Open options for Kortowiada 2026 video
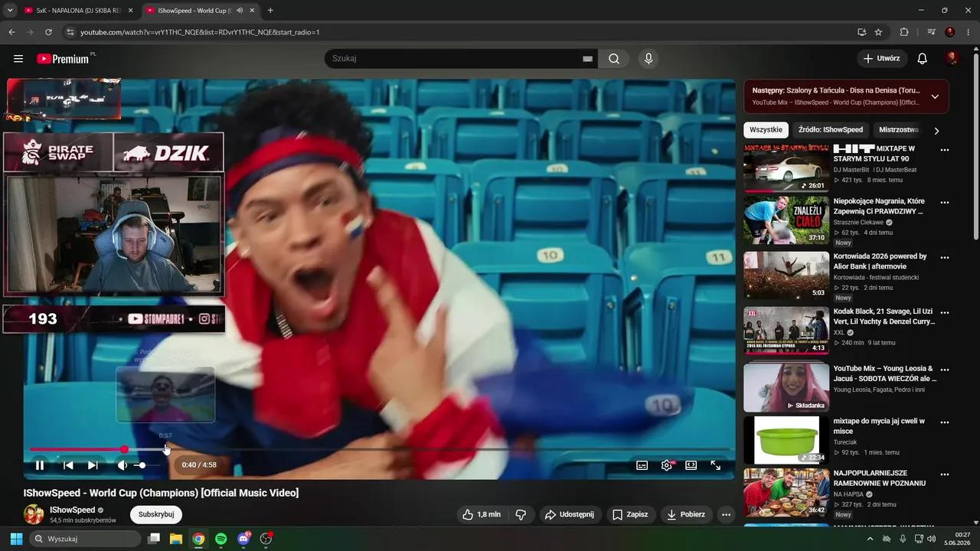The width and height of the screenshot is (980, 551). pos(945,258)
